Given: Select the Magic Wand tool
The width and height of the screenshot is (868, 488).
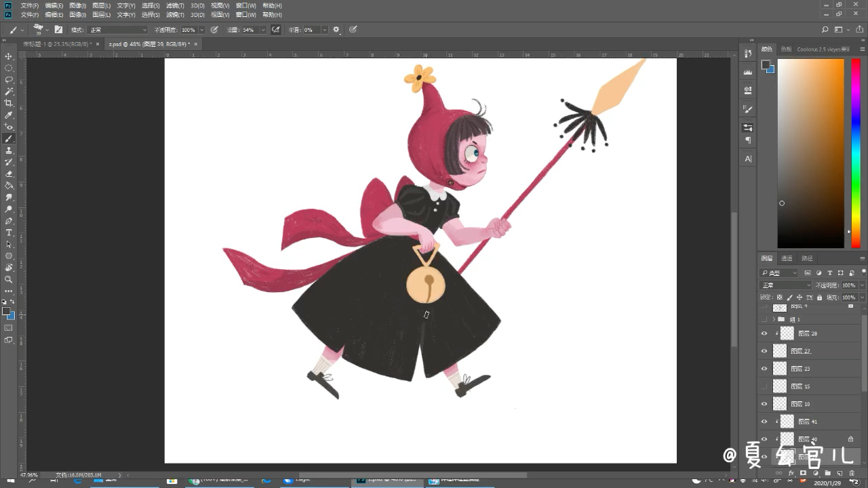Looking at the screenshot, I should 9,91.
